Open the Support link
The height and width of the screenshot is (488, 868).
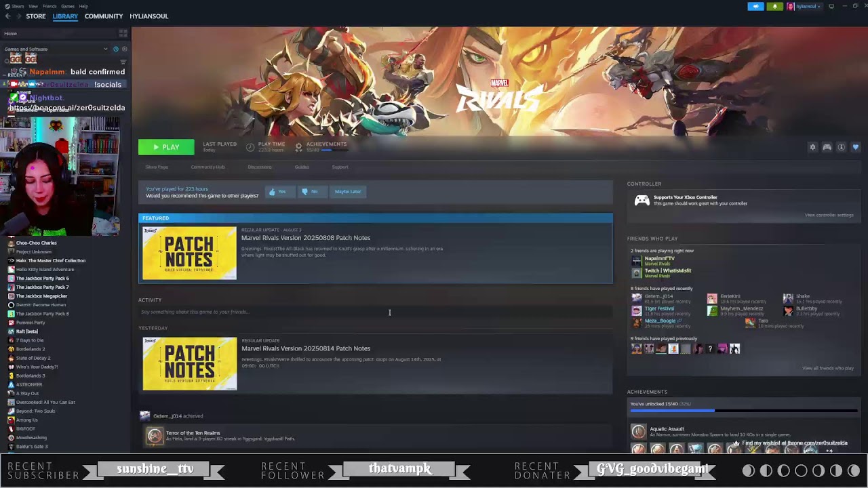[x=340, y=167]
